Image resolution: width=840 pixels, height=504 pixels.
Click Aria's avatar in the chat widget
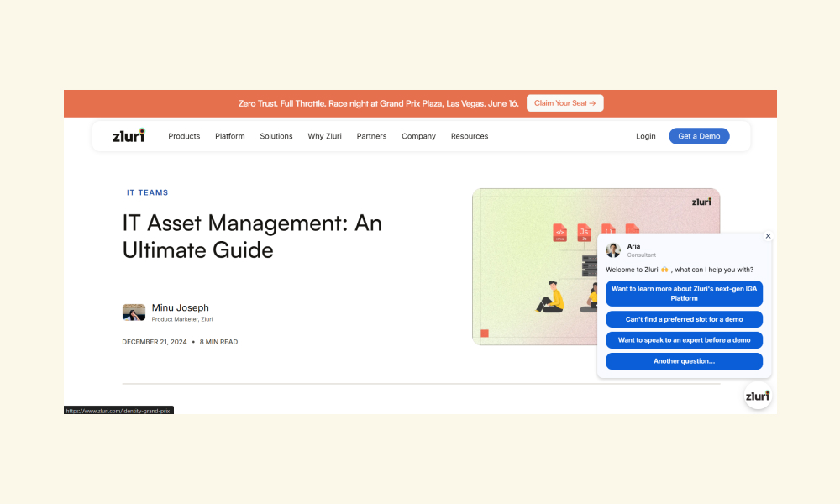click(613, 249)
